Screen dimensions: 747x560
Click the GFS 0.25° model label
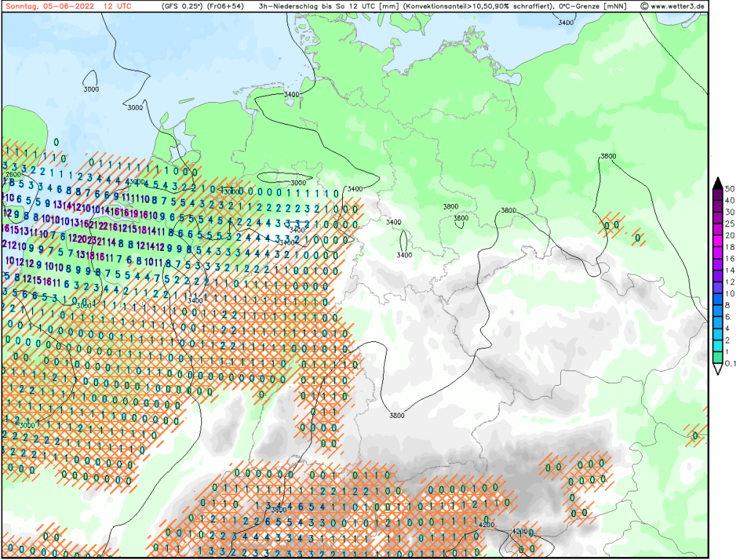(x=182, y=6)
